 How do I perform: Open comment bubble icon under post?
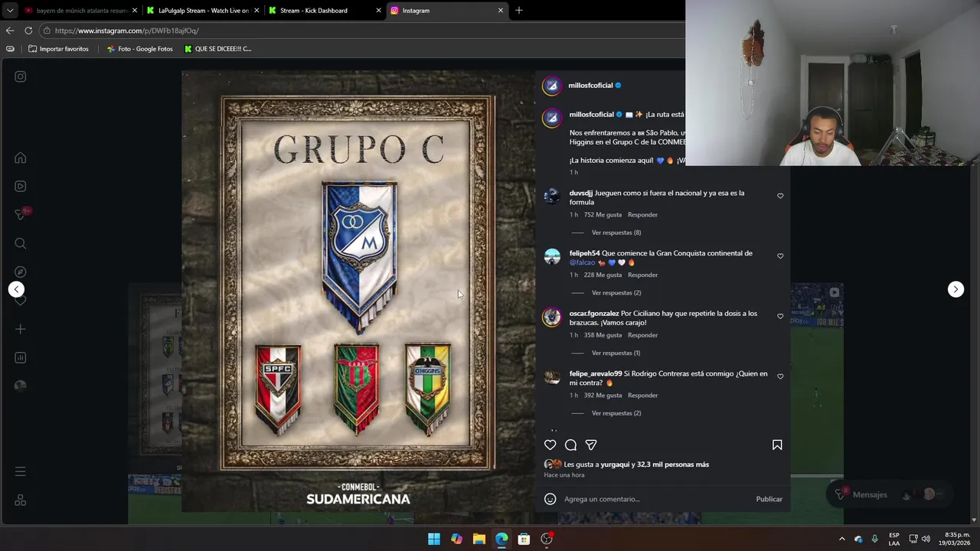click(570, 445)
